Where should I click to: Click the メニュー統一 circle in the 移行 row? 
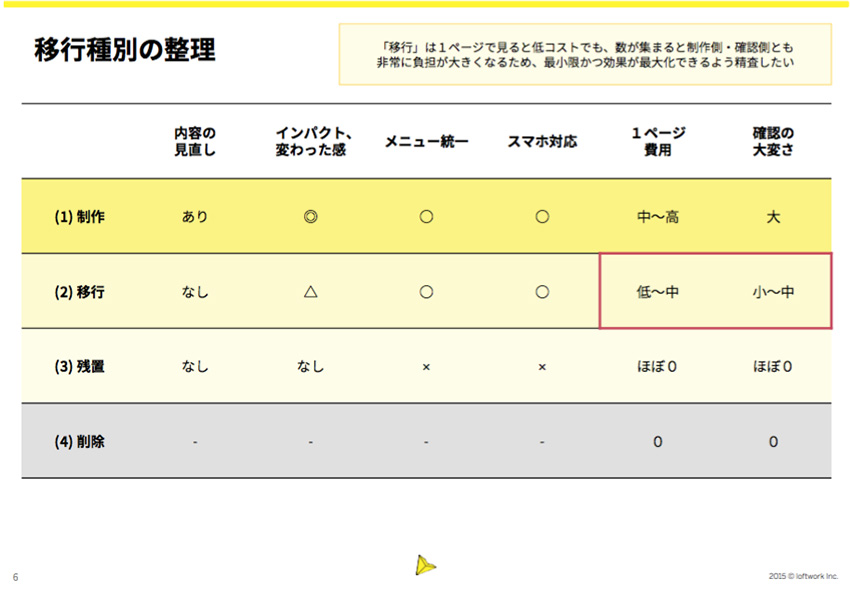coord(426,292)
